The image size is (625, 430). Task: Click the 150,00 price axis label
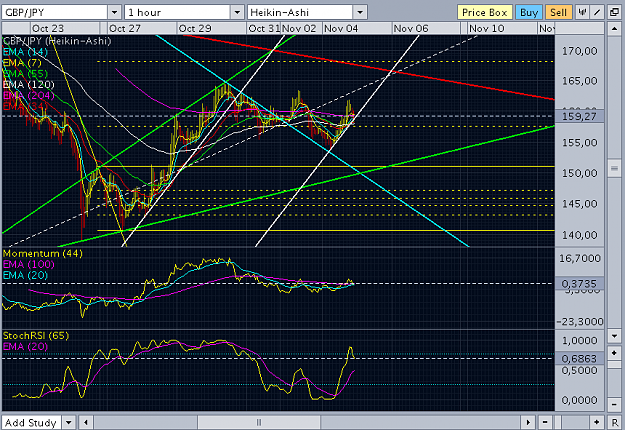coord(580,173)
